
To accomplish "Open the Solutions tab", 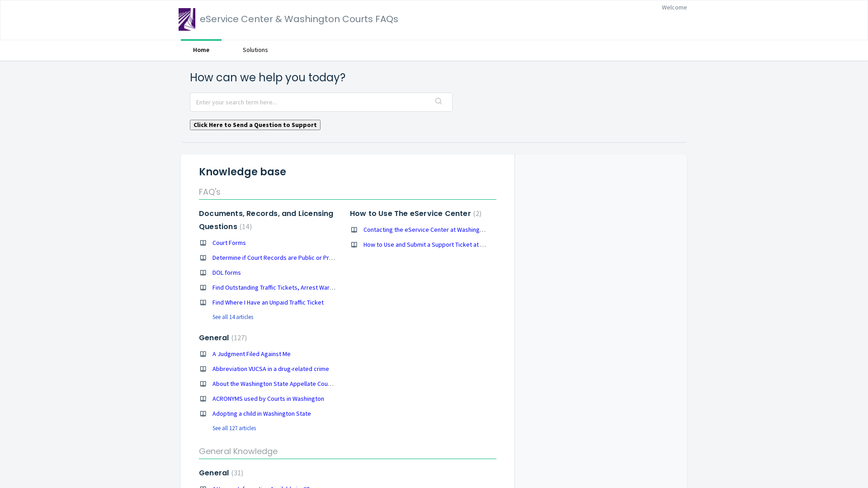I will [x=255, y=50].
